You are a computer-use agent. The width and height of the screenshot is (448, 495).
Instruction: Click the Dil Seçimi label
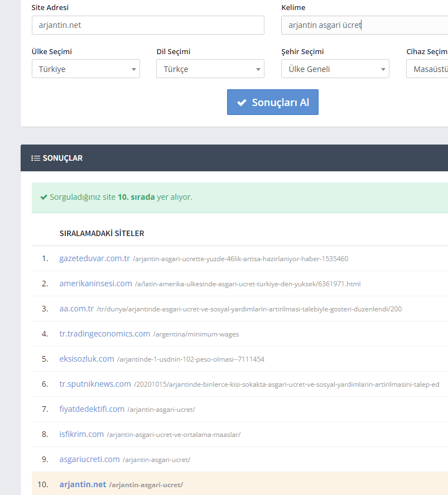(174, 51)
